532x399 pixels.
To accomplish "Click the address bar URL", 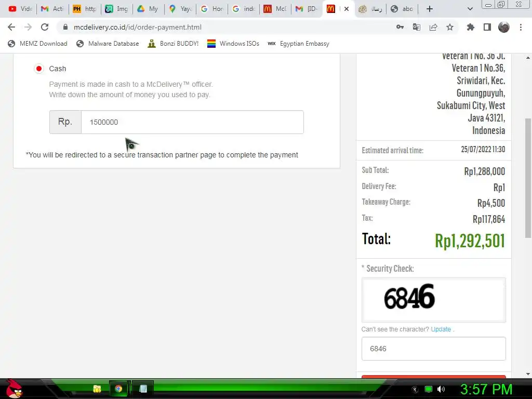I will tap(137, 27).
